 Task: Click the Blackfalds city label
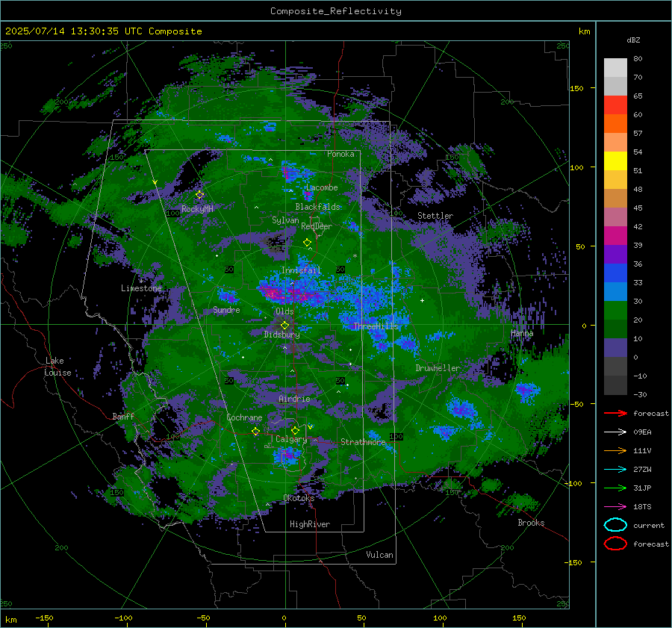(x=317, y=207)
